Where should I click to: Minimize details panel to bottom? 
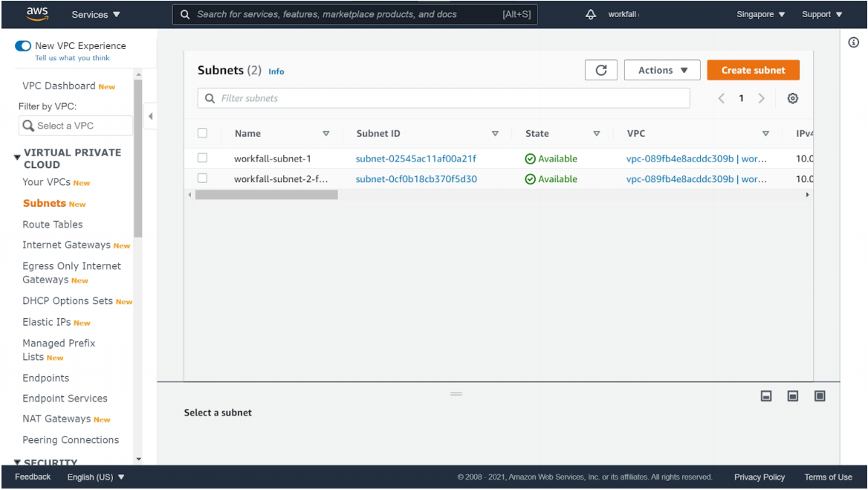click(766, 396)
